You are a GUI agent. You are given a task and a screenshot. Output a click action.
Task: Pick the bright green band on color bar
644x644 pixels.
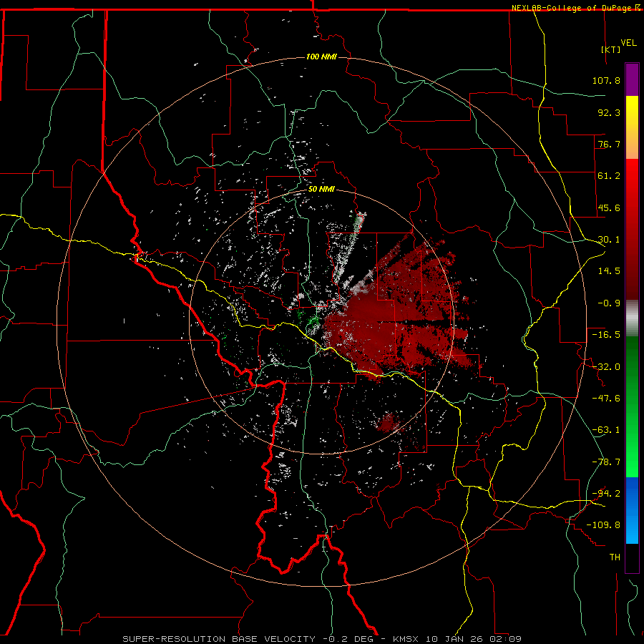632,448
